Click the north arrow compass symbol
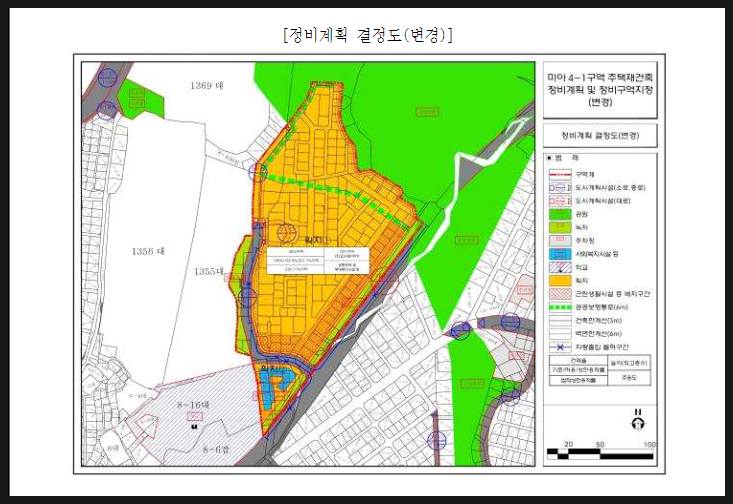Viewport: 733px width, 504px height. [x=638, y=419]
